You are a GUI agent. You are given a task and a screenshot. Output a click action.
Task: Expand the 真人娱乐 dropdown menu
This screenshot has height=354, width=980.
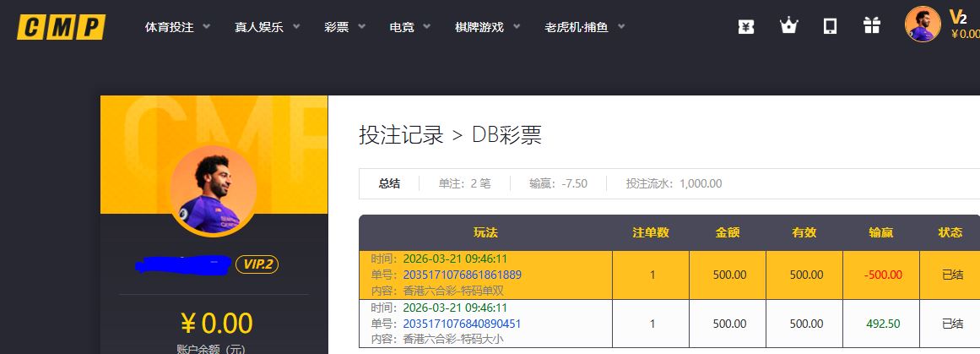click(267, 27)
